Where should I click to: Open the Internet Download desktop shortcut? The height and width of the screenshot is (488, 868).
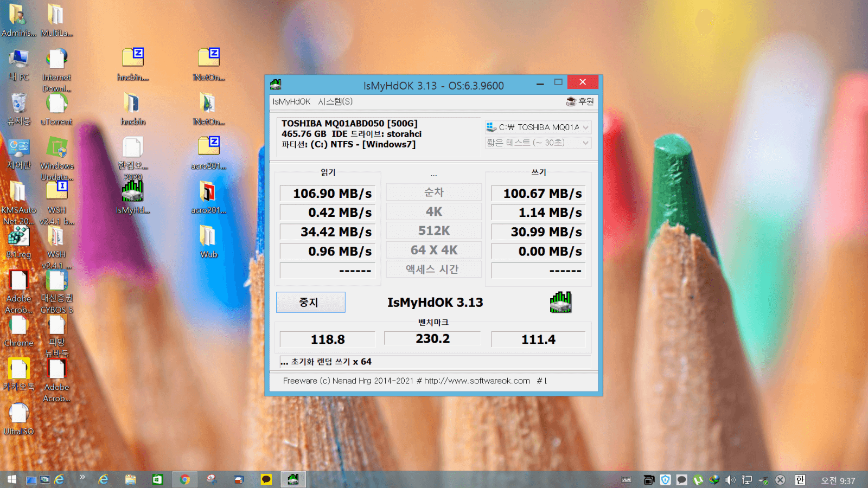56,70
